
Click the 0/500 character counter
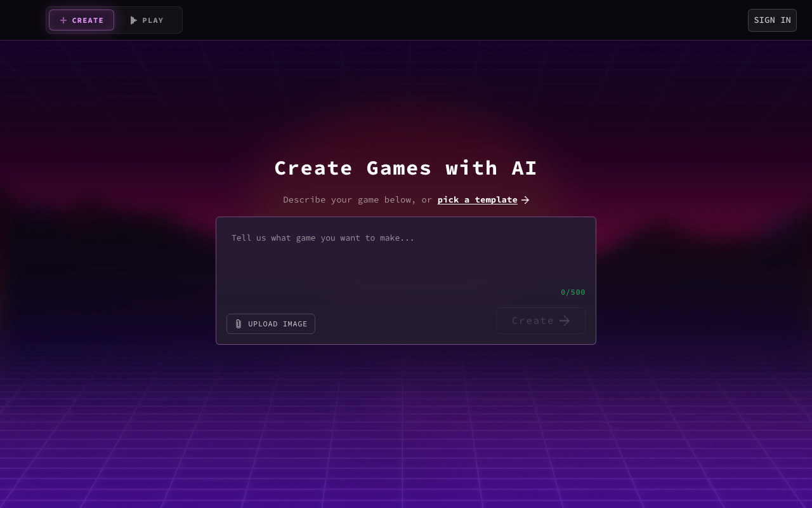[x=573, y=292]
